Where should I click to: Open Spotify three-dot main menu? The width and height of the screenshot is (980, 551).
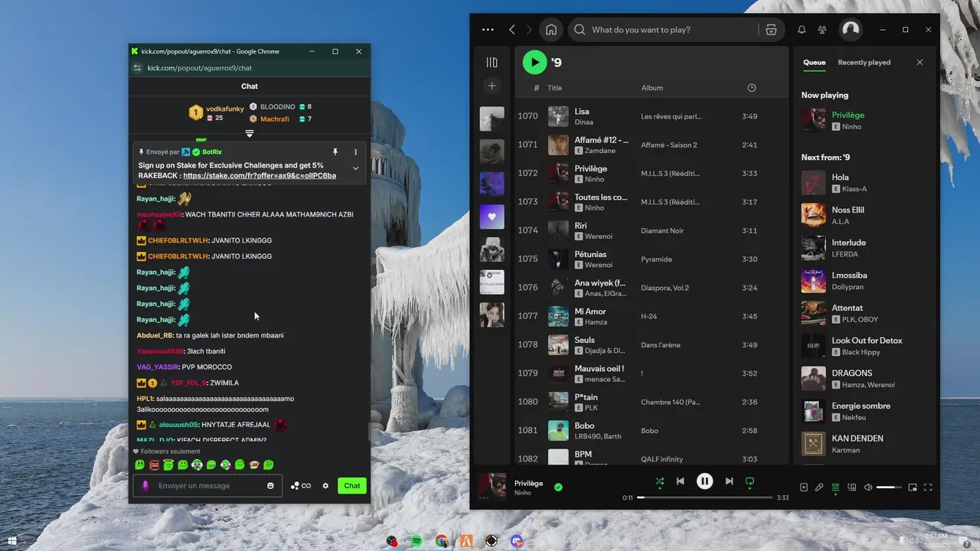coord(488,30)
